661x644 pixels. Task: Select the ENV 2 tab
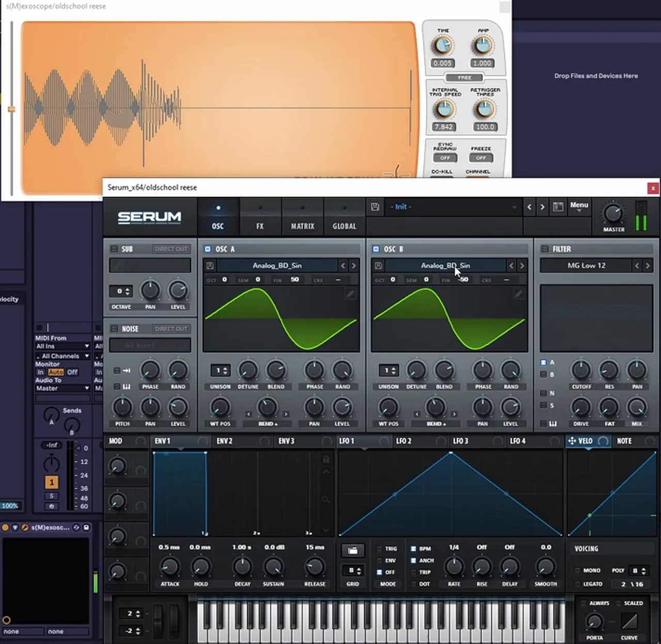(243, 441)
